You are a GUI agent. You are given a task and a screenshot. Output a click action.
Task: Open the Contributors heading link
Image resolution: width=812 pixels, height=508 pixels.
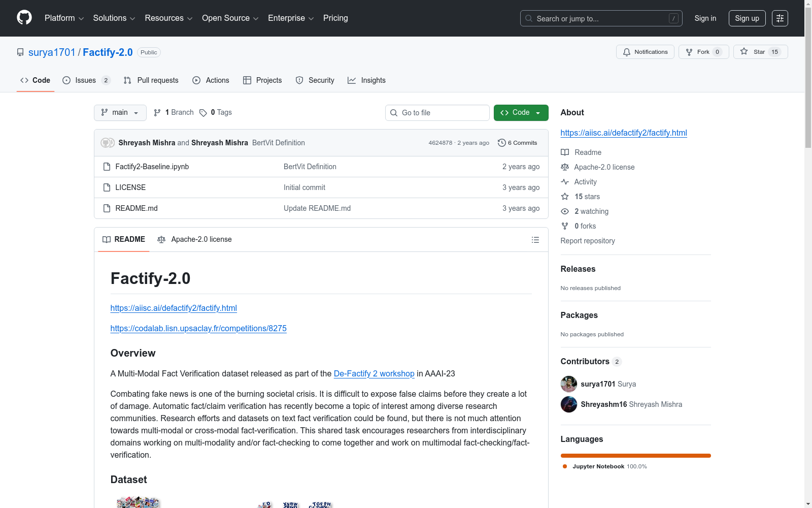coord(591,361)
